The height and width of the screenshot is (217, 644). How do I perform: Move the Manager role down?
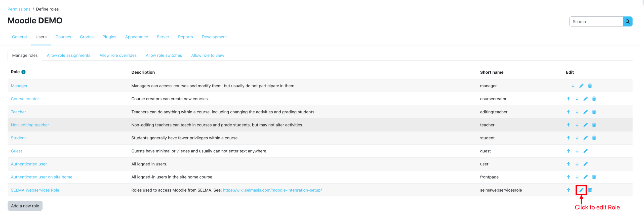pyautogui.click(x=573, y=86)
